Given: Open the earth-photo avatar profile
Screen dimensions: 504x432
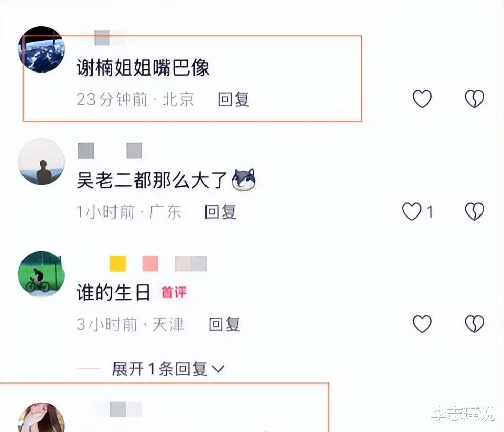Looking at the screenshot, I should 42,50.
